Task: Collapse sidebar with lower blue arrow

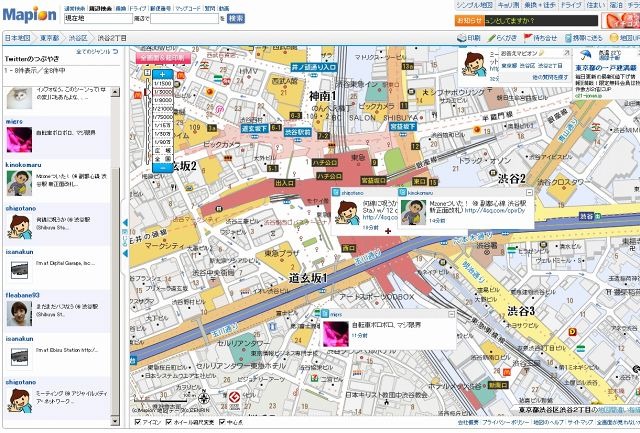Action: pos(125,253)
